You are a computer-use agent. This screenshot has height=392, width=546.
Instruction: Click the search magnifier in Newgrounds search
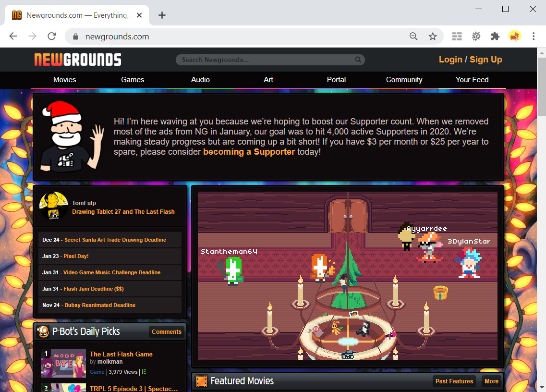coord(358,60)
